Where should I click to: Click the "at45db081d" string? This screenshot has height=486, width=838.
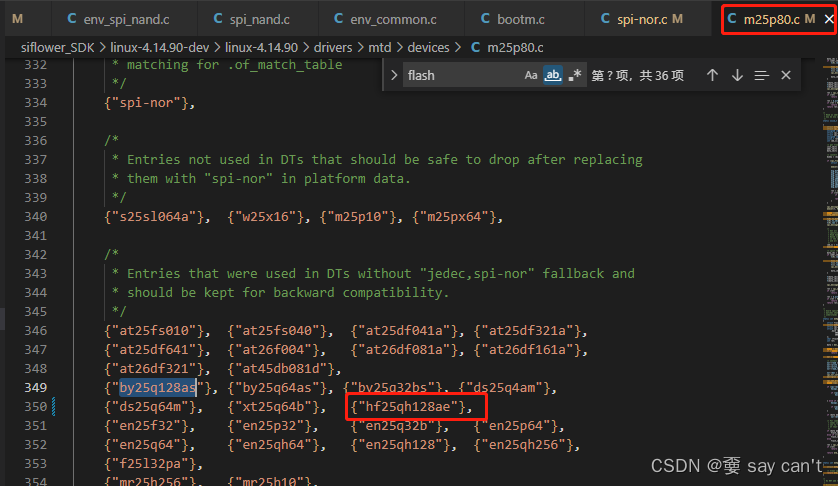tap(281, 368)
